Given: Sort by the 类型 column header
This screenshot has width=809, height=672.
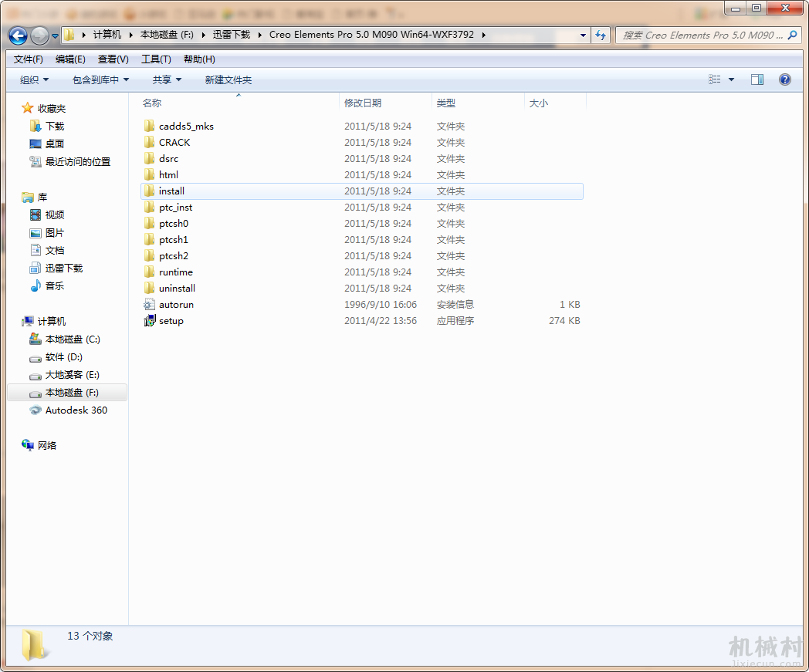Looking at the screenshot, I should 479,103.
